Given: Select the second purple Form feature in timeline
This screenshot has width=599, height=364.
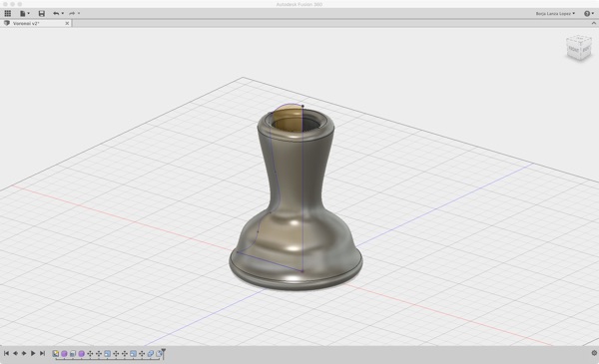Looking at the screenshot, I should point(82,354).
